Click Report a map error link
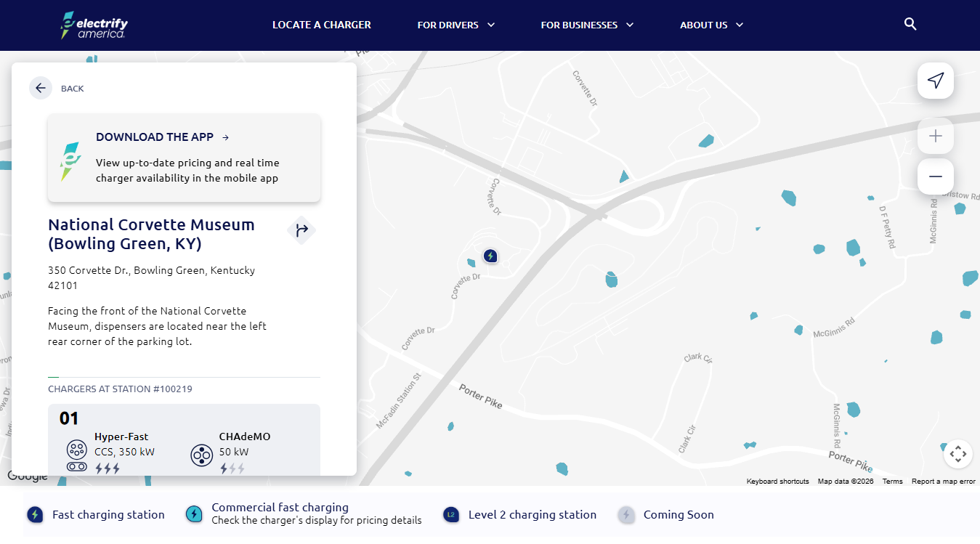Screen dimensions: 980x544 click(x=944, y=482)
